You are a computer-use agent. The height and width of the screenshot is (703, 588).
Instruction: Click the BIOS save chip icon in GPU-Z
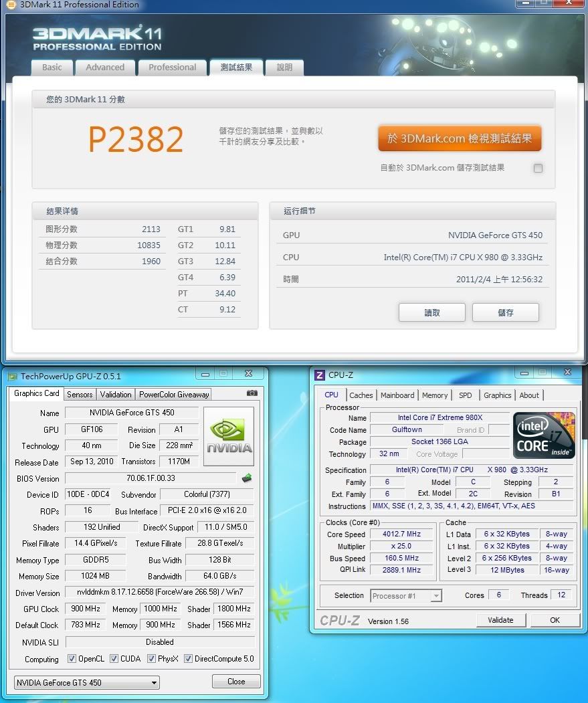247,478
